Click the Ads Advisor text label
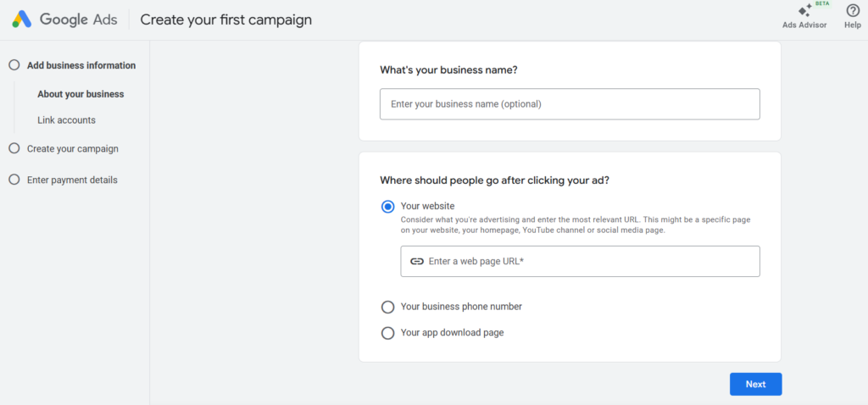 (x=804, y=25)
